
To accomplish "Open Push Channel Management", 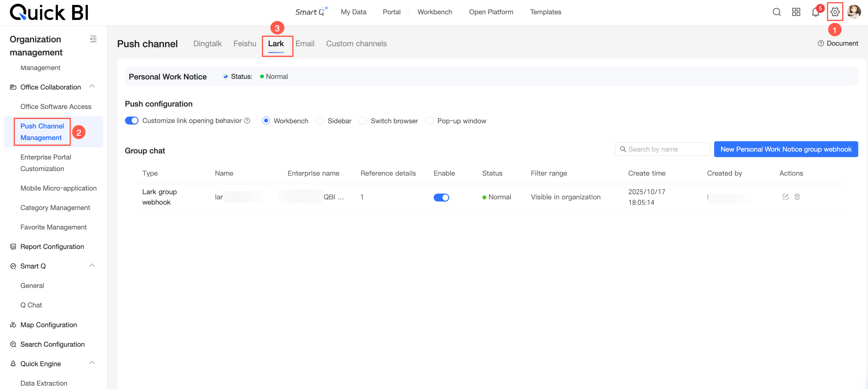I will click(x=42, y=132).
